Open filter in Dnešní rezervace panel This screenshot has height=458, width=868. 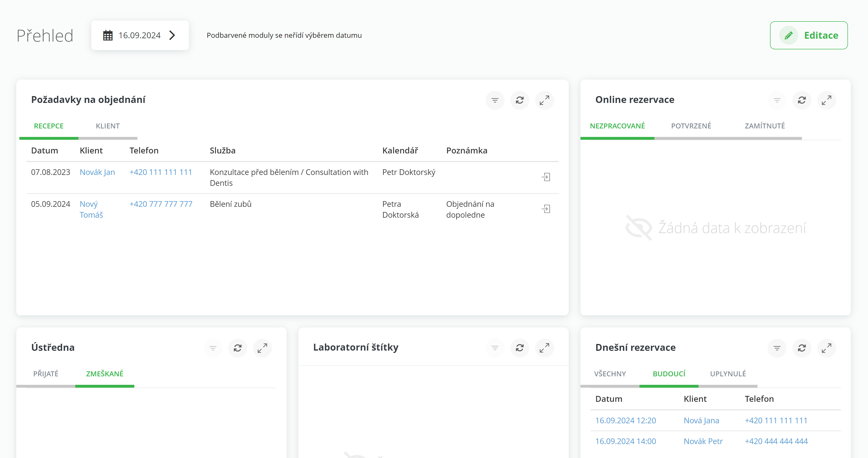click(x=777, y=348)
